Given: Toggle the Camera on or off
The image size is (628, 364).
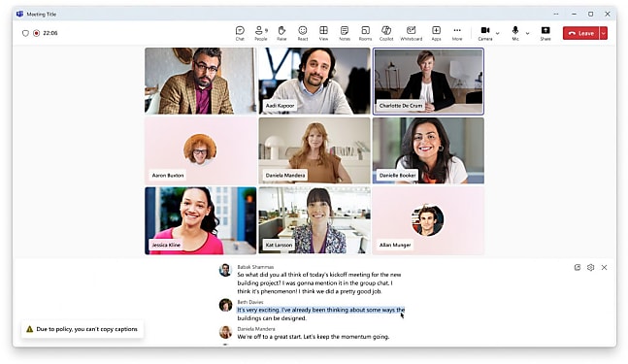Looking at the screenshot, I should point(485,33).
